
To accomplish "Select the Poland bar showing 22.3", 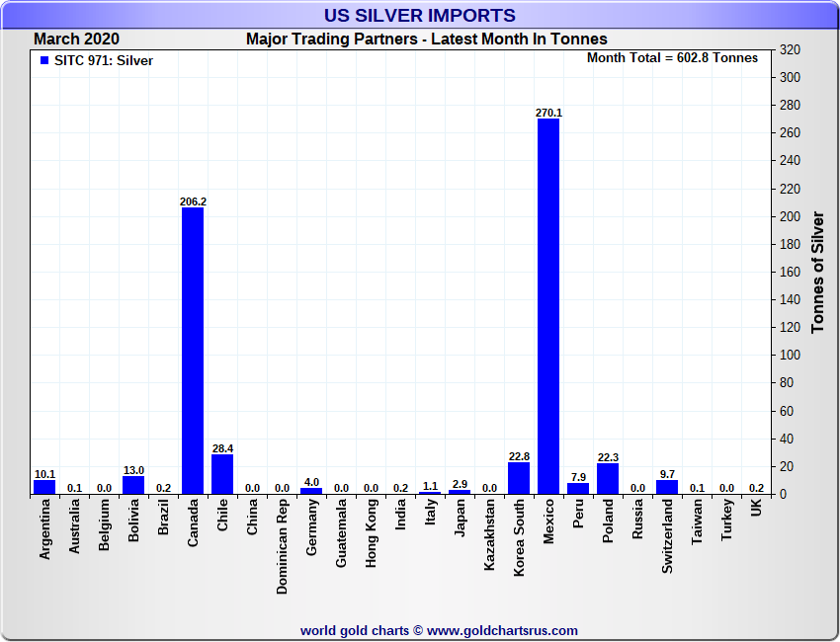I will click(x=608, y=479).
